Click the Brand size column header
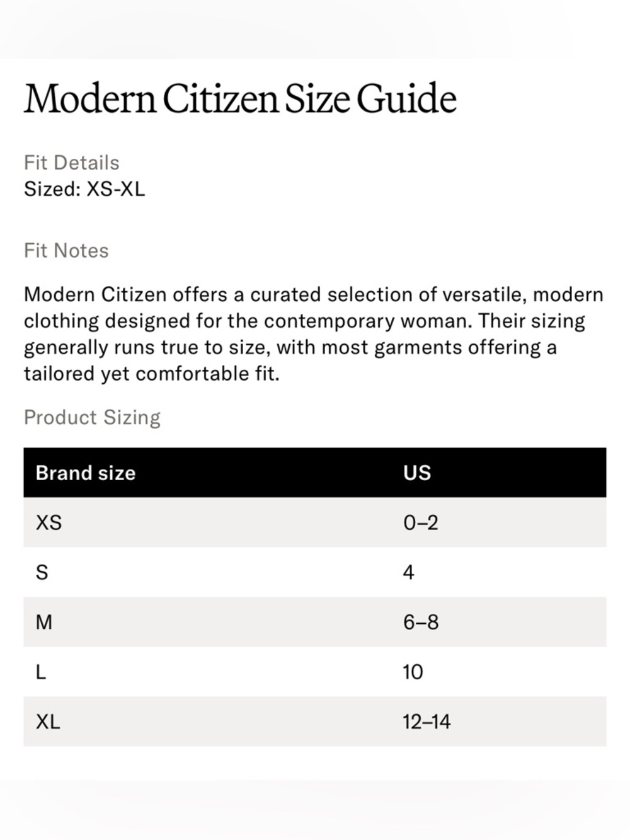Screen dimensions: 630x840 coord(86,473)
